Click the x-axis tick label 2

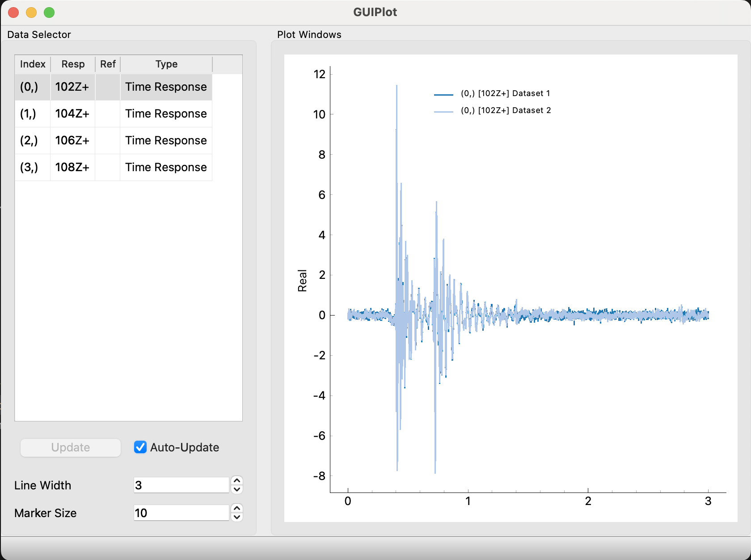pyautogui.click(x=588, y=501)
